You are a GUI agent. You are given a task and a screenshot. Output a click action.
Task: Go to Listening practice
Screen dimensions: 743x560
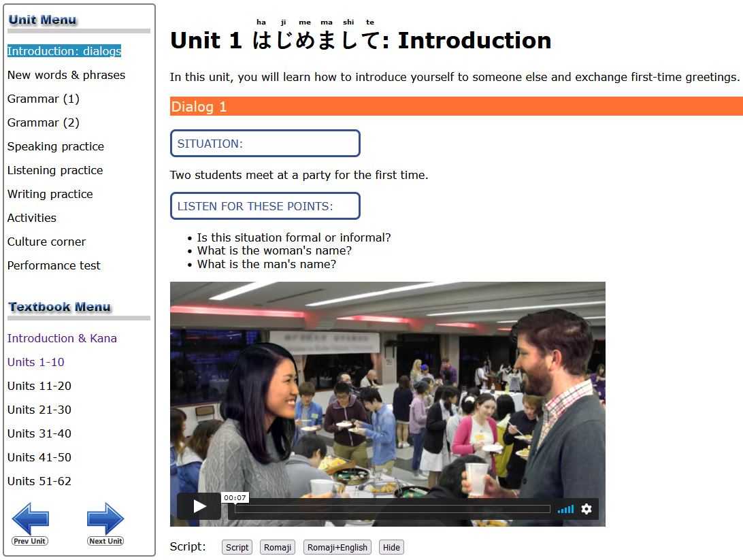(55, 170)
